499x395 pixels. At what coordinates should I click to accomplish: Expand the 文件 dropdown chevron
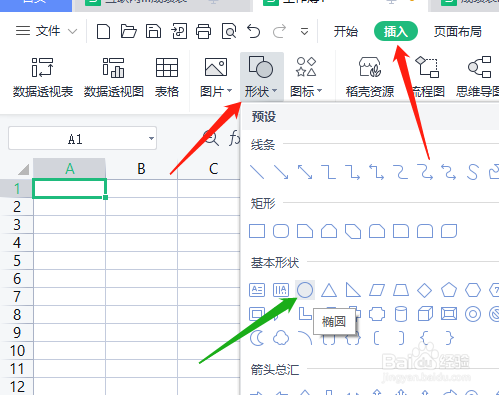click(x=72, y=32)
